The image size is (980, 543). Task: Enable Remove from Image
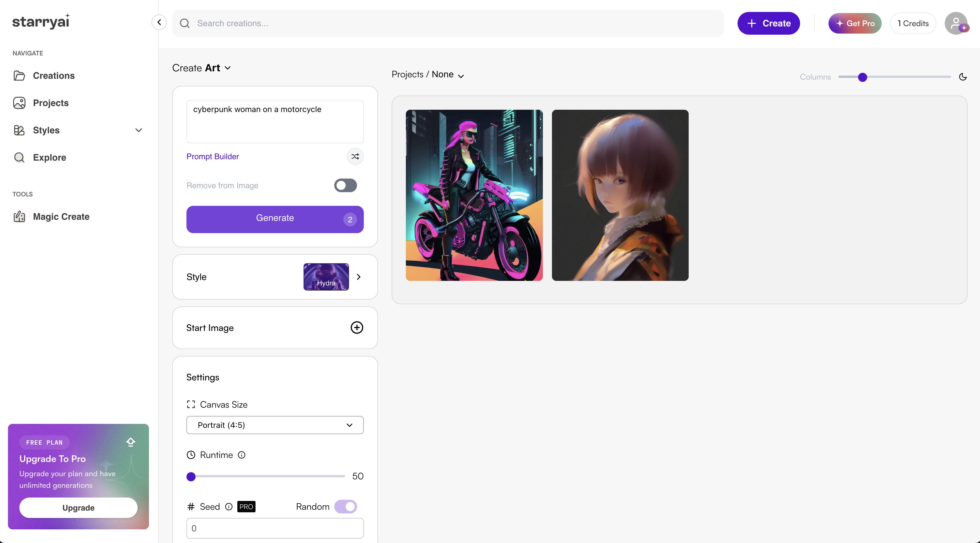coord(345,185)
